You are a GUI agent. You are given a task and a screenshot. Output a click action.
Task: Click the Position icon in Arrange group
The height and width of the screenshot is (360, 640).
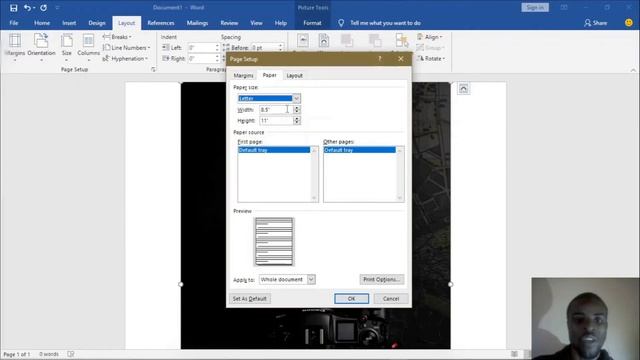coord(303,41)
